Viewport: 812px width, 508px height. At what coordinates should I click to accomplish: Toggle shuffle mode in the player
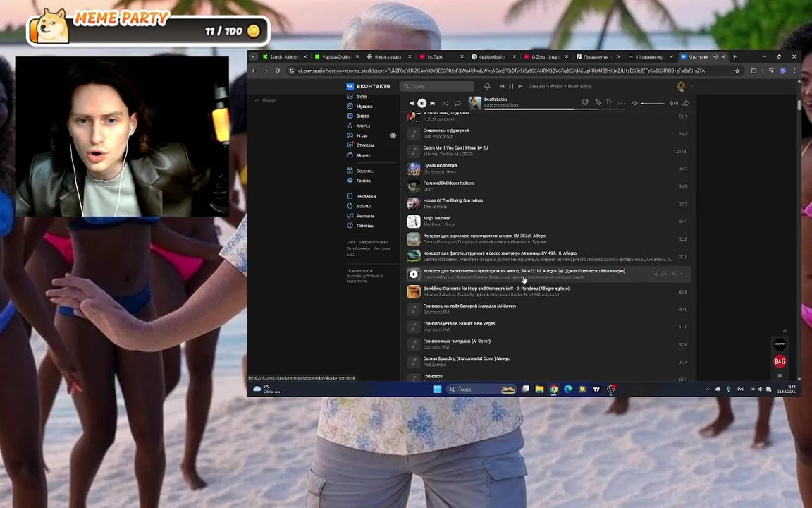coord(445,103)
